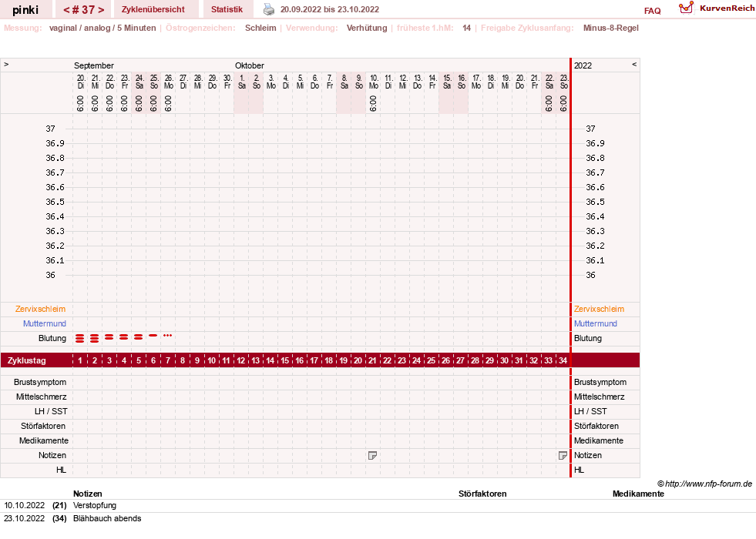
Task: Click date header '23. So' at the end
Action: 564,82
